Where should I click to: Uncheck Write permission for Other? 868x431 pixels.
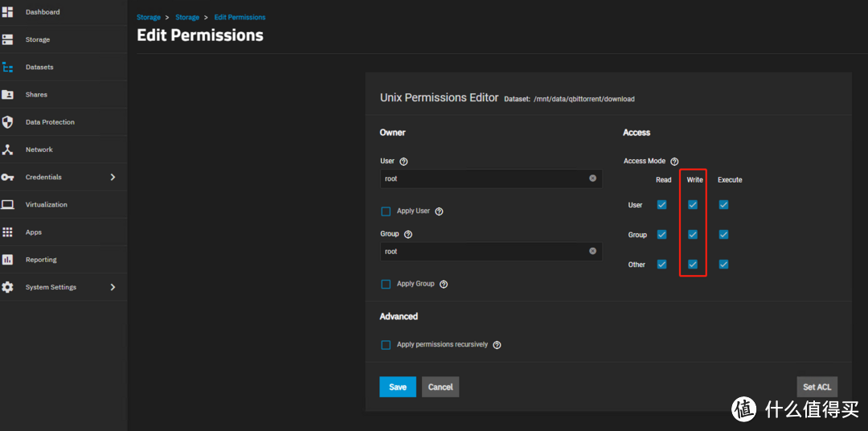693,265
